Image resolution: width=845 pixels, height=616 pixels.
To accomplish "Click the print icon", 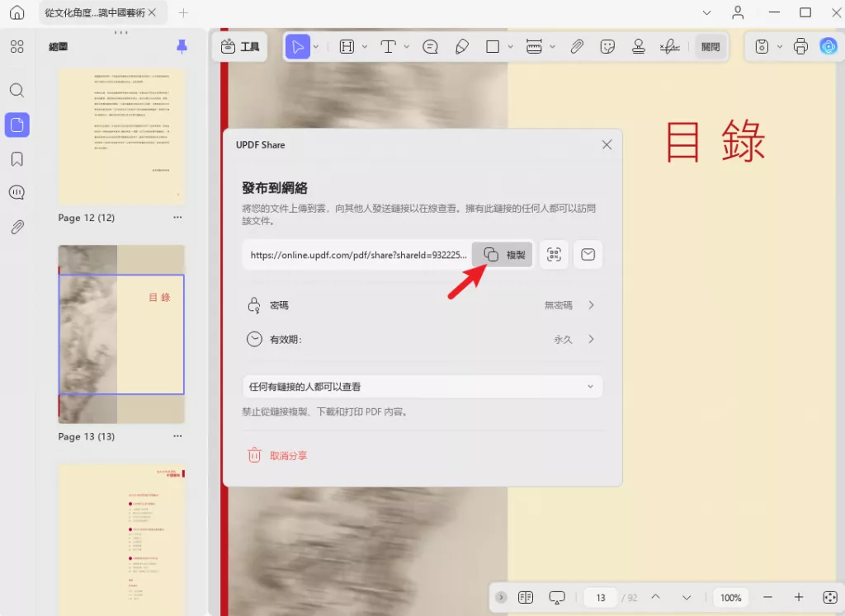I will coord(800,47).
